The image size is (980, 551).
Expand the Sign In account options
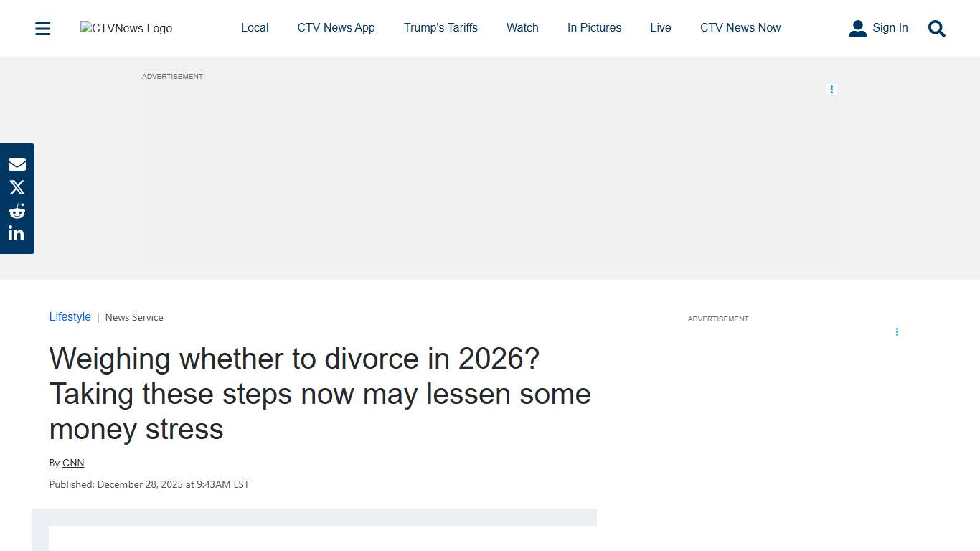890,28
